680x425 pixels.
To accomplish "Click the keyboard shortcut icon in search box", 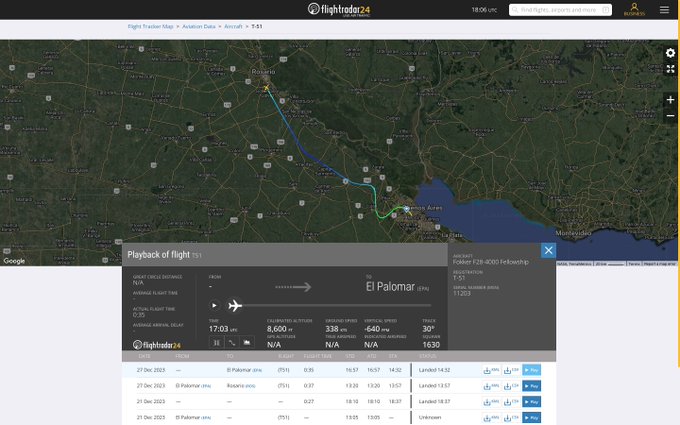I will point(605,10).
